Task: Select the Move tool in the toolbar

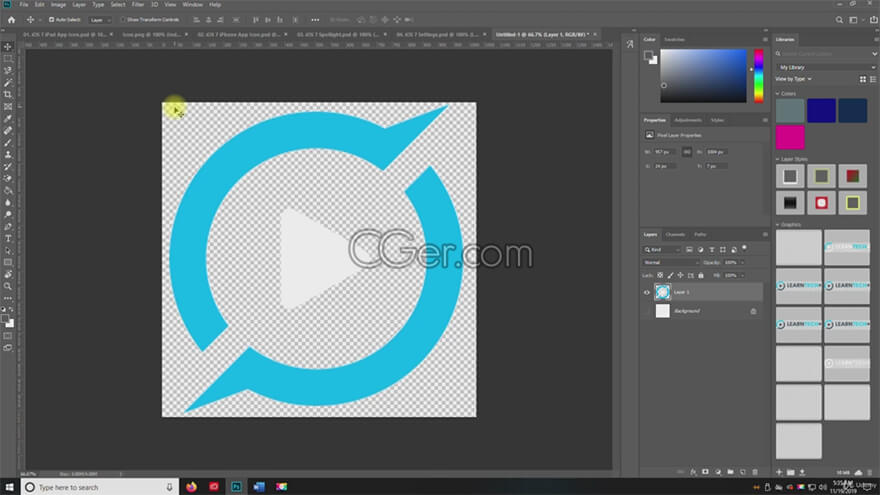Action: [8, 47]
